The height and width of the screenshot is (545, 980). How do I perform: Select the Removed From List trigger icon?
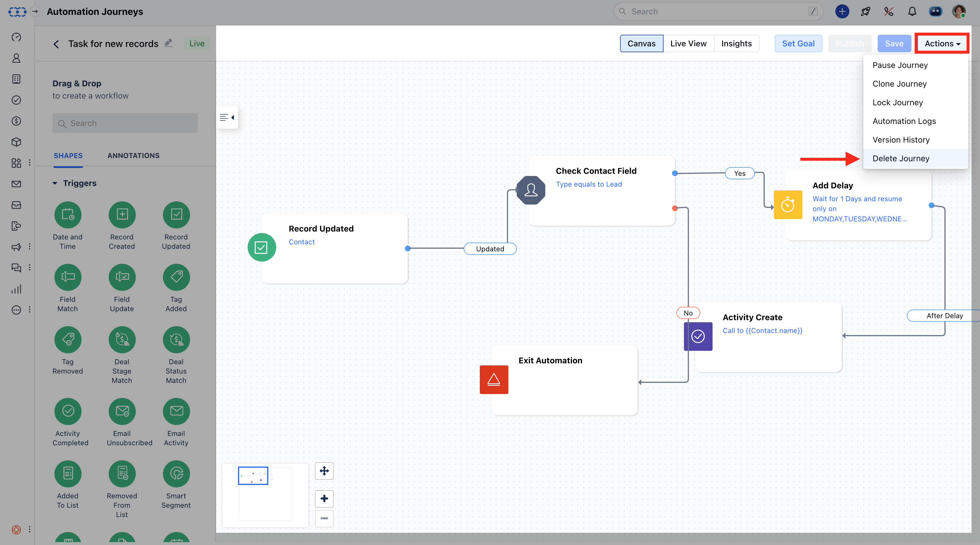pos(122,474)
